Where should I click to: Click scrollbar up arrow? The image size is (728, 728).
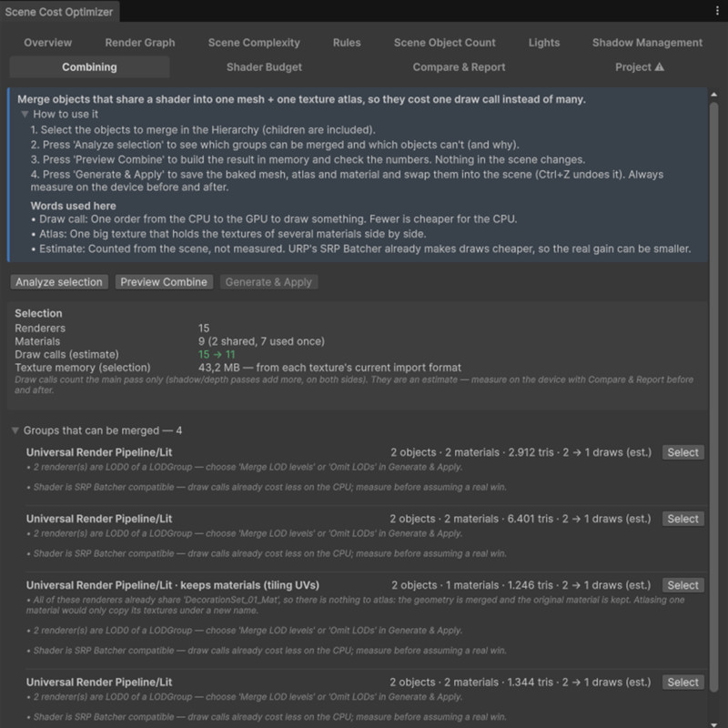(714, 95)
